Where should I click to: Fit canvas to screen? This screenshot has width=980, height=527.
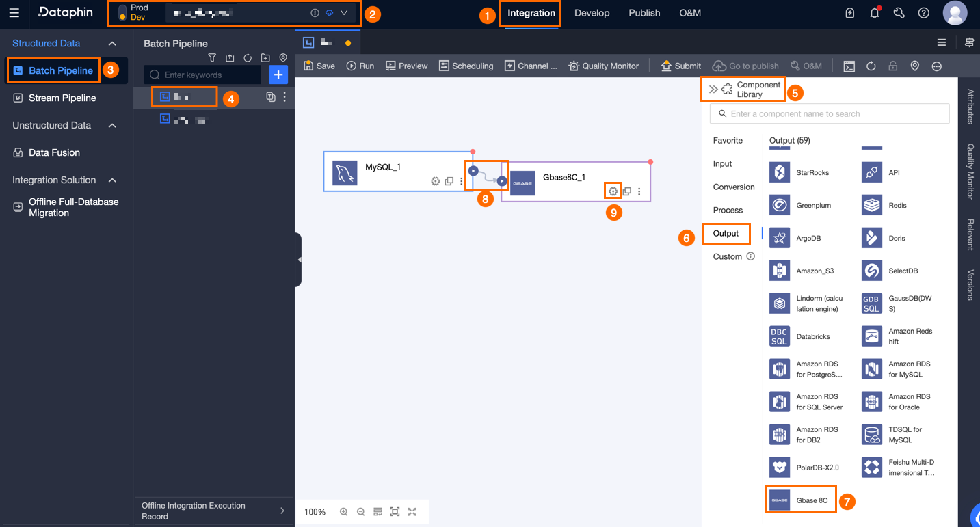pos(395,512)
